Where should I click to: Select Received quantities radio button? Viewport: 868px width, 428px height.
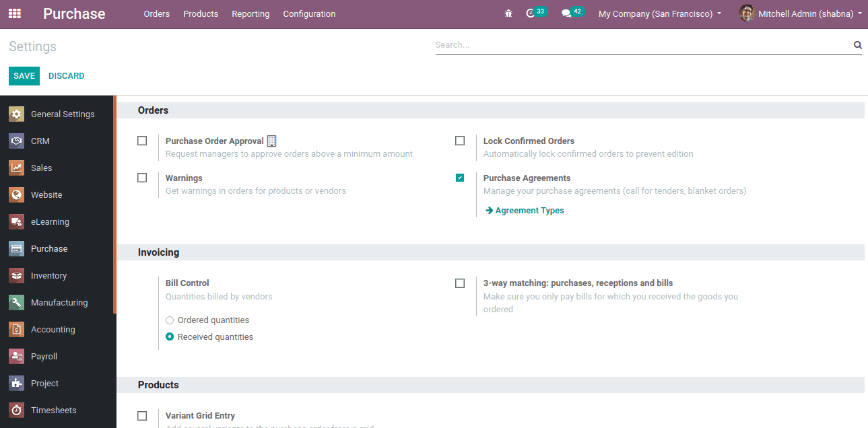tap(170, 337)
